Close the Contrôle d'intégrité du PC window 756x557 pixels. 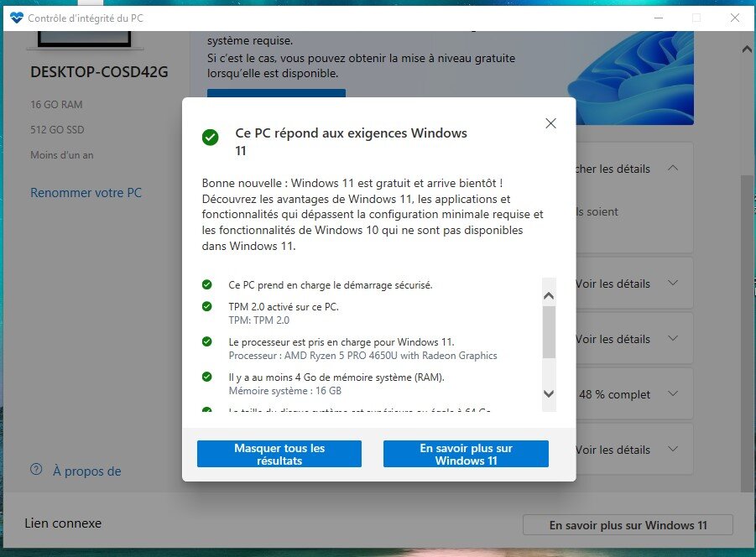pos(735,18)
